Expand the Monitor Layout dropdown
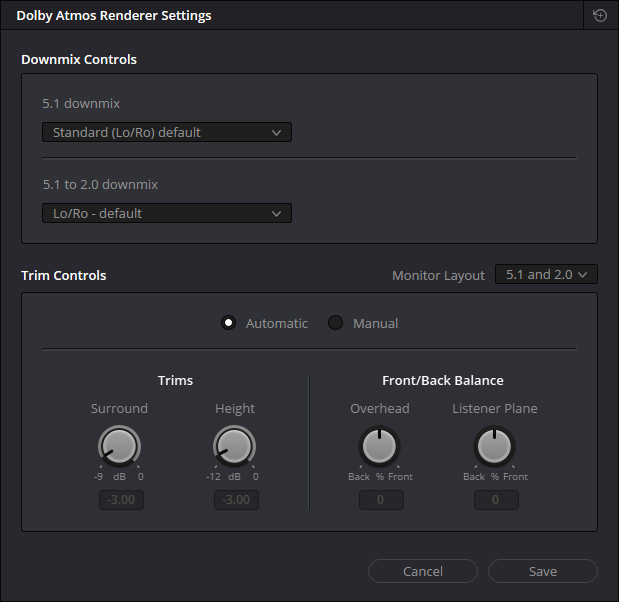Screen dimensions: 619x602 pos(546,274)
